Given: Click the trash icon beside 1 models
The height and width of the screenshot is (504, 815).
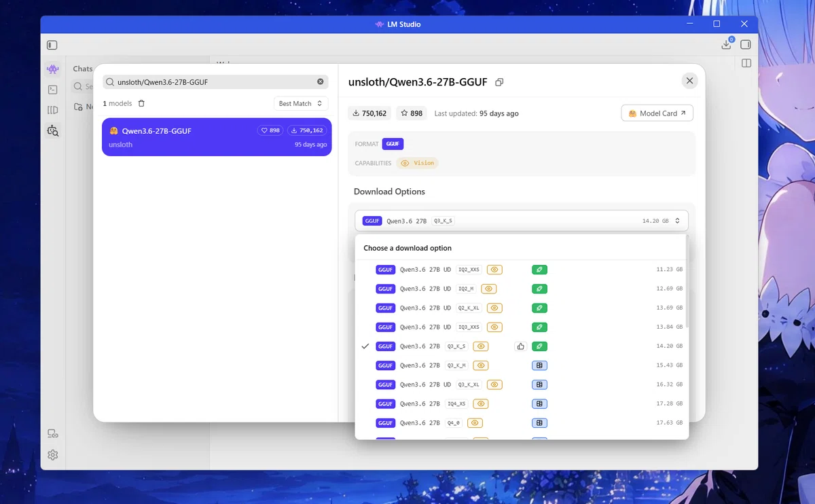Looking at the screenshot, I should click(x=141, y=103).
